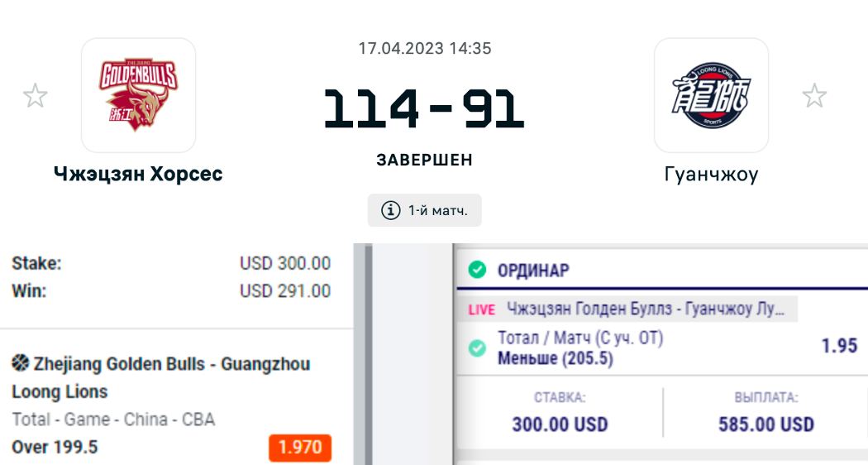This screenshot has height=465, width=868.
Task: Click the basketball icon before Zhejiang Golden Bulls
Action: [x=21, y=363]
